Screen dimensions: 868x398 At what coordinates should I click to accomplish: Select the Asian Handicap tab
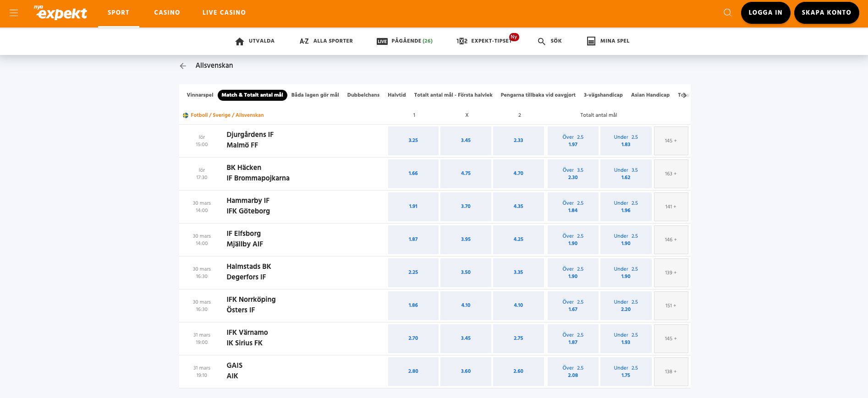click(x=650, y=95)
